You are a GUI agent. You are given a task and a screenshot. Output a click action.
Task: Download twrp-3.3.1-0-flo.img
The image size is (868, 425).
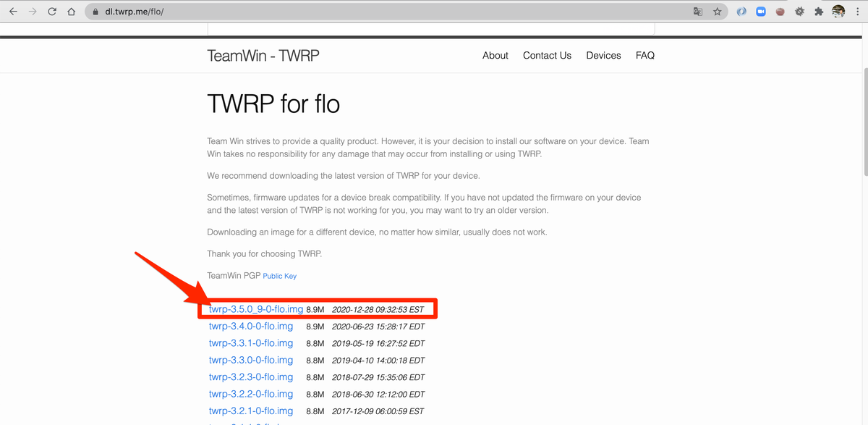251,343
